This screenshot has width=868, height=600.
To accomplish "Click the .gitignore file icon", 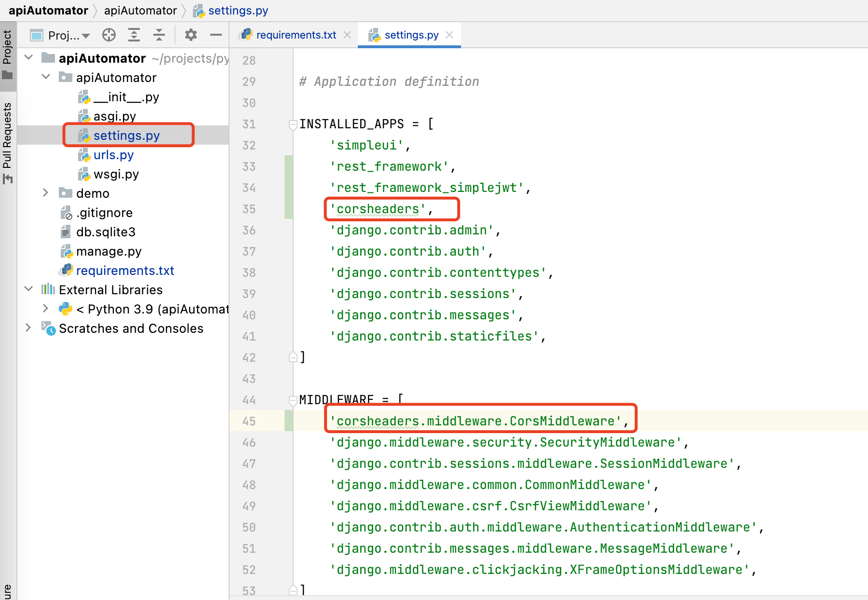I will (x=66, y=213).
